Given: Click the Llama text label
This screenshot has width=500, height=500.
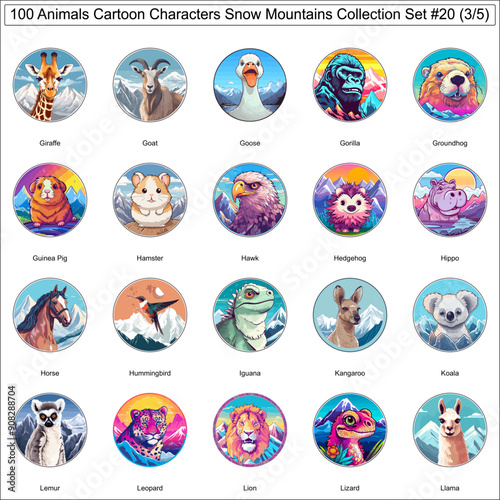Looking at the screenshot, I should click(450, 488).
